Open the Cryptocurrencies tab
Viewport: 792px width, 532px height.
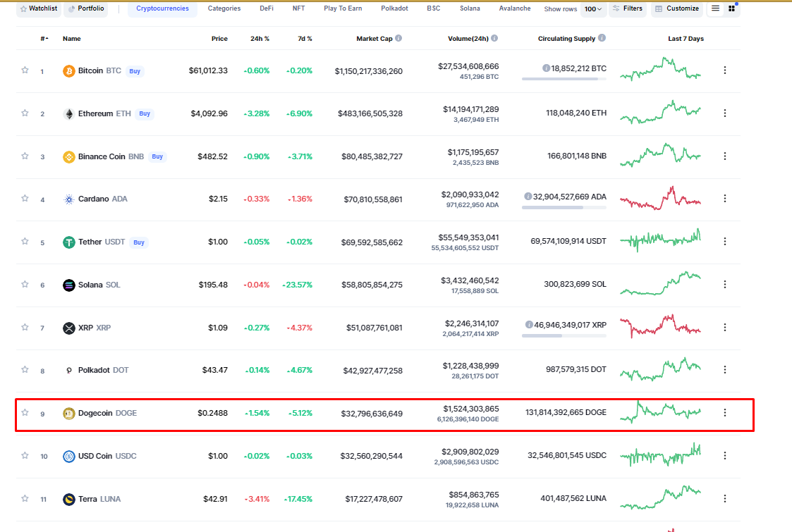[162, 8]
